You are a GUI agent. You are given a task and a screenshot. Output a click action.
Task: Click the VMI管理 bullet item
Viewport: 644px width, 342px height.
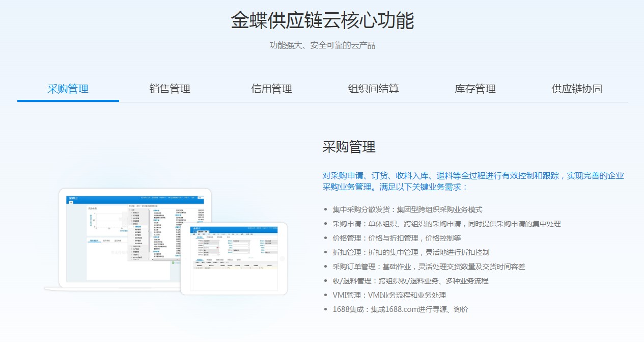(389, 295)
